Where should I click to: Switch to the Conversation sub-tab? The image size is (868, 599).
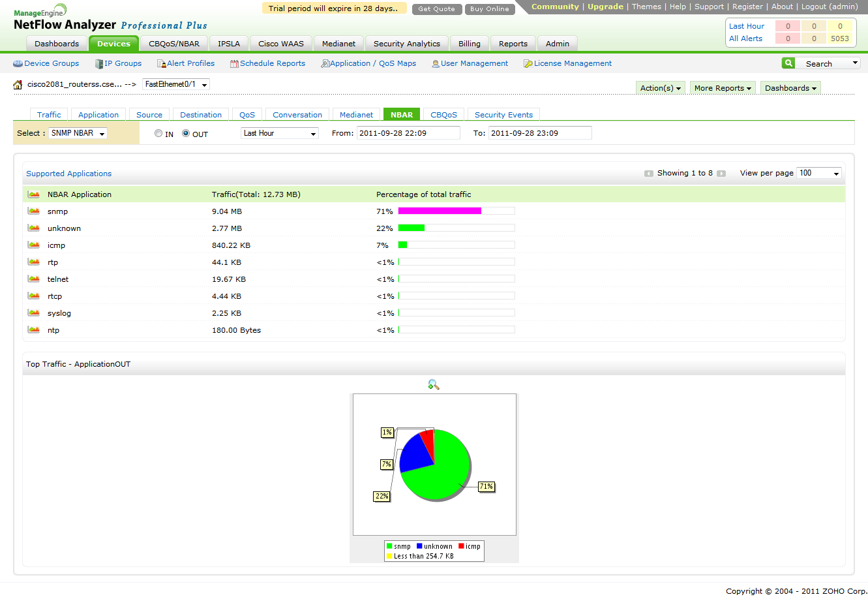297,115
